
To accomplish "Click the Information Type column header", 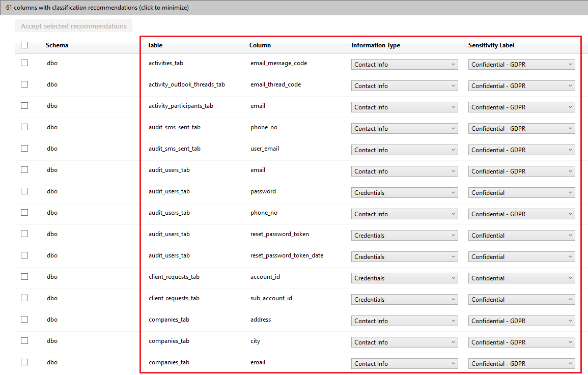I will (376, 45).
